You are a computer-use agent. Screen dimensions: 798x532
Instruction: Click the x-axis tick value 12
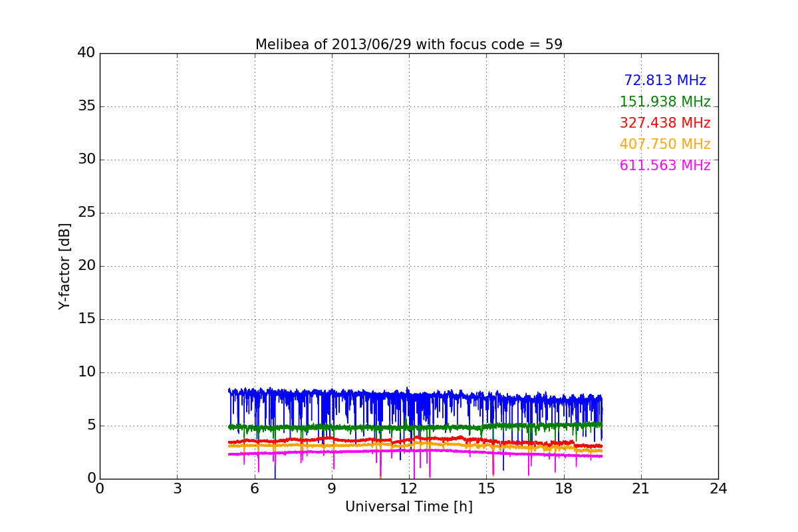[409, 489]
